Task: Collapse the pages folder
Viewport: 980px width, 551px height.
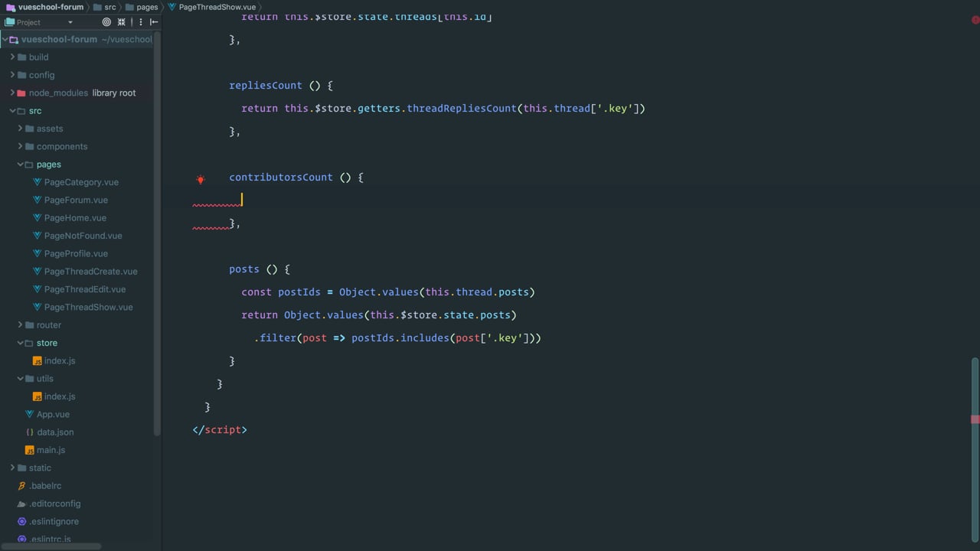Action: click(20, 165)
